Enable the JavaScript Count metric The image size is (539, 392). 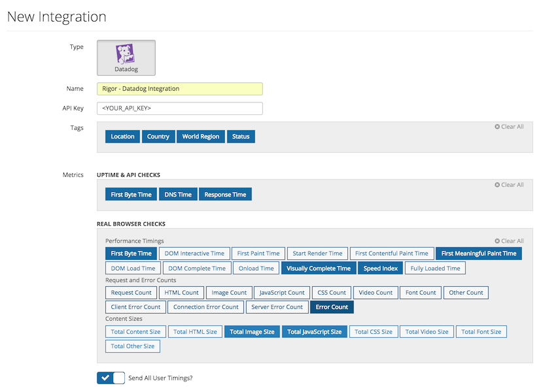(x=282, y=293)
